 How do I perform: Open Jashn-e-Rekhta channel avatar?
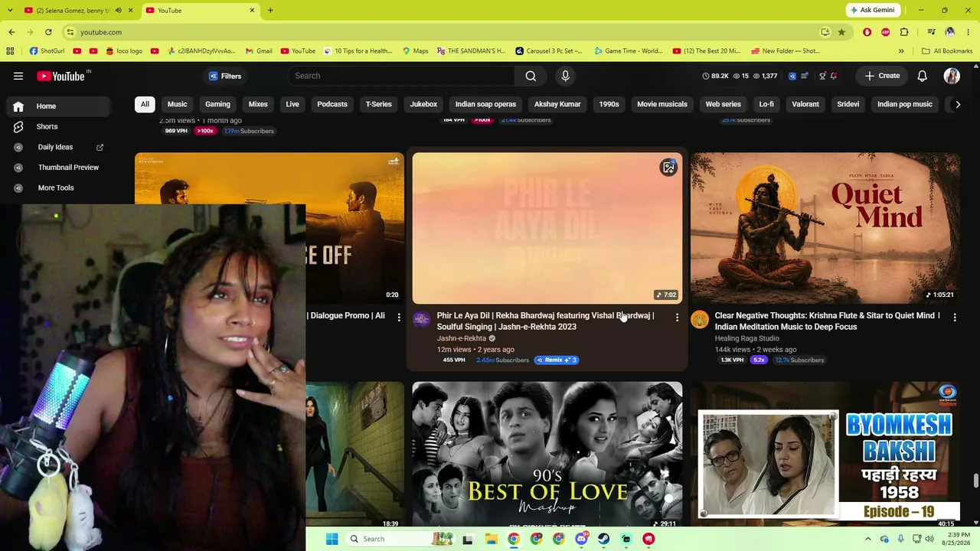[422, 319]
